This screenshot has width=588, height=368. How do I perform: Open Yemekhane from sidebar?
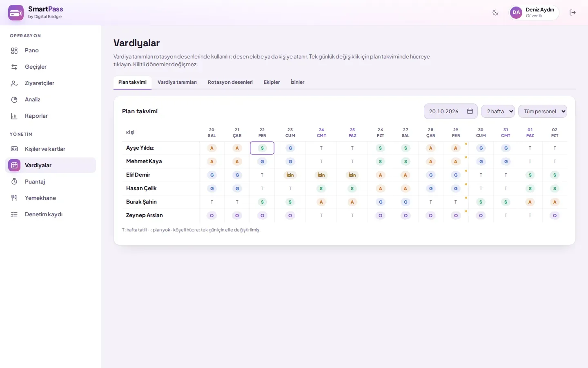pyautogui.click(x=51, y=198)
